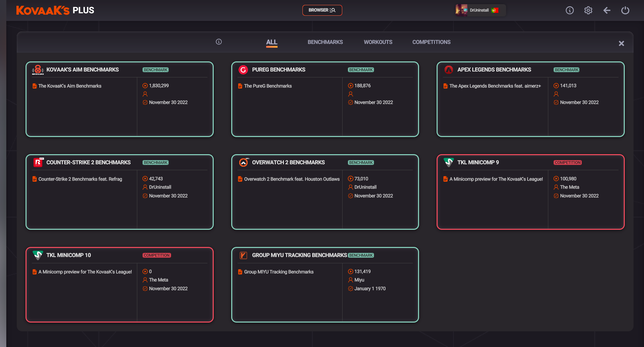Switch to the WORKOUTS tab

[x=378, y=42]
